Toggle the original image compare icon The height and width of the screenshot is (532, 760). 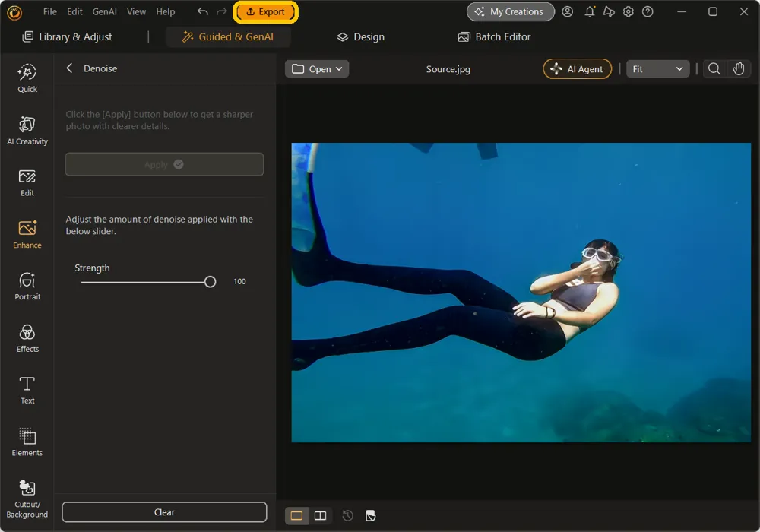(371, 515)
